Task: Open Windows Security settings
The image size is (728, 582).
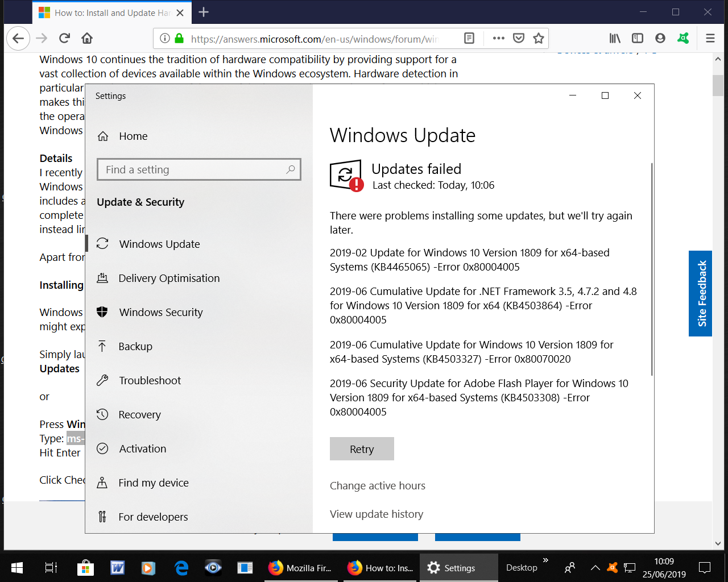Action: coord(199,312)
